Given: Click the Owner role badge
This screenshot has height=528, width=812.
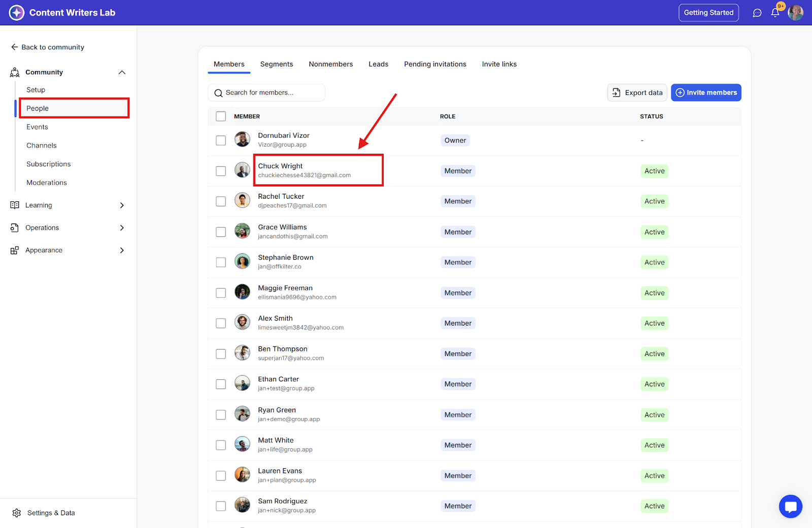Looking at the screenshot, I should pyautogui.click(x=455, y=140).
